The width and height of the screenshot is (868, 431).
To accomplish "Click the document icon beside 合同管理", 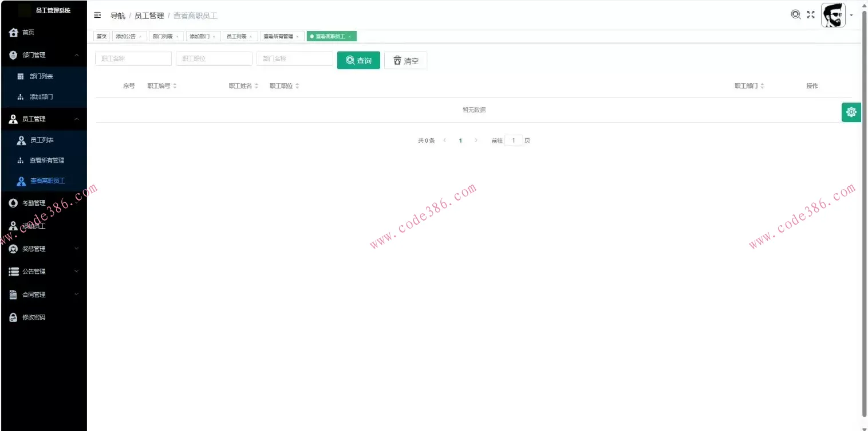I will (x=14, y=294).
